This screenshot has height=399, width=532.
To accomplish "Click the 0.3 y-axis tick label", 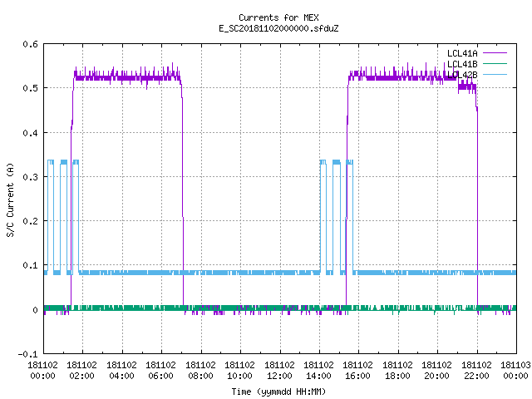I will pos(30,177).
